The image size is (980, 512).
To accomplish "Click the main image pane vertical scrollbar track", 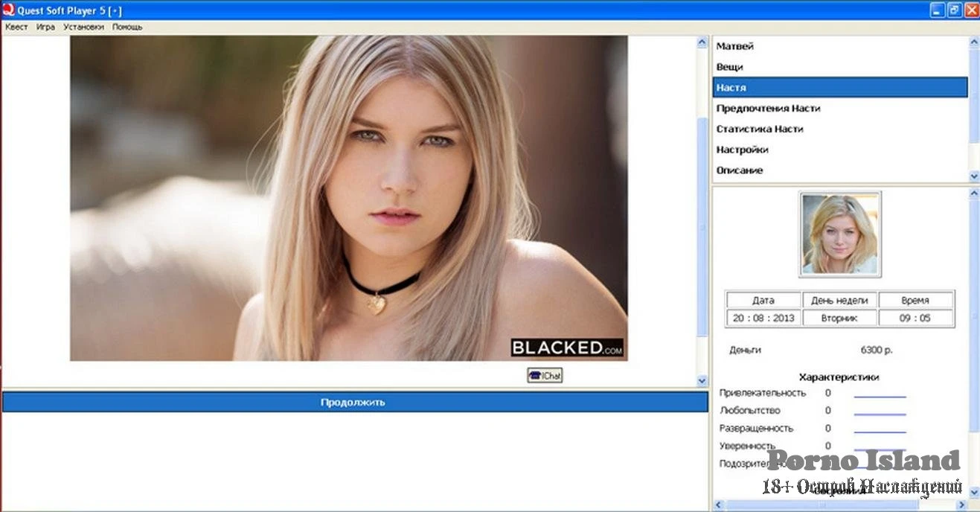I will point(701,223).
